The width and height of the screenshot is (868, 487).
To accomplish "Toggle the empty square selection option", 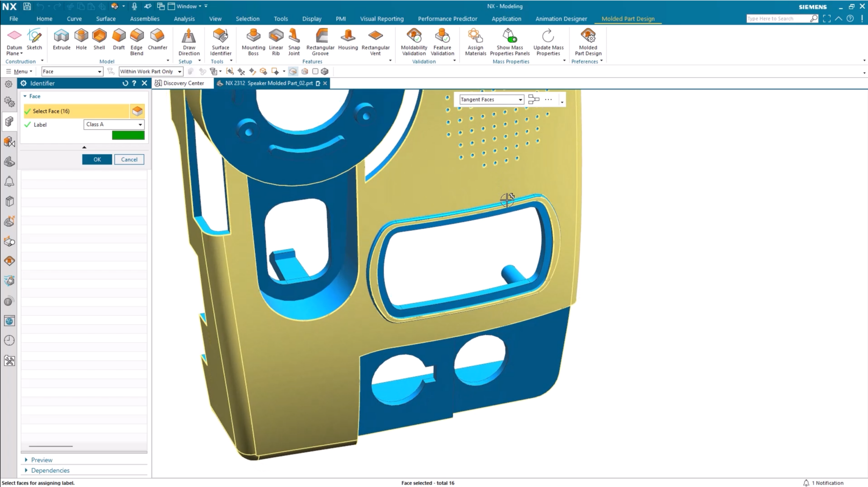I will point(315,72).
